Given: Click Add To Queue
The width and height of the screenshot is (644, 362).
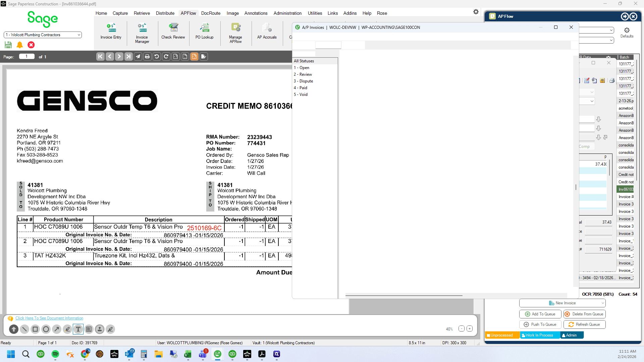Looking at the screenshot, I should pyautogui.click(x=540, y=314).
